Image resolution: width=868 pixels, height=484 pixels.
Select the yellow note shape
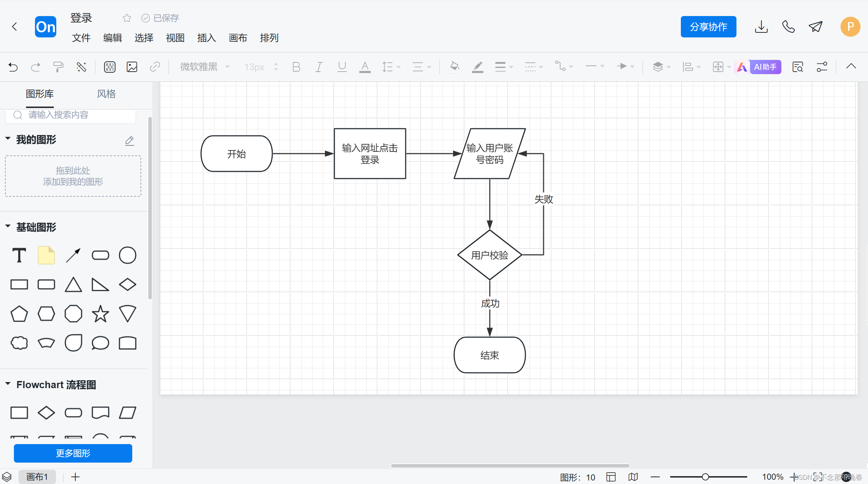click(46, 255)
